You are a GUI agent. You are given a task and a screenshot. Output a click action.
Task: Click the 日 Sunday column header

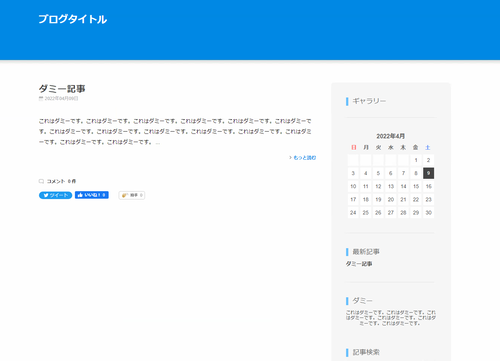click(x=354, y=147)
